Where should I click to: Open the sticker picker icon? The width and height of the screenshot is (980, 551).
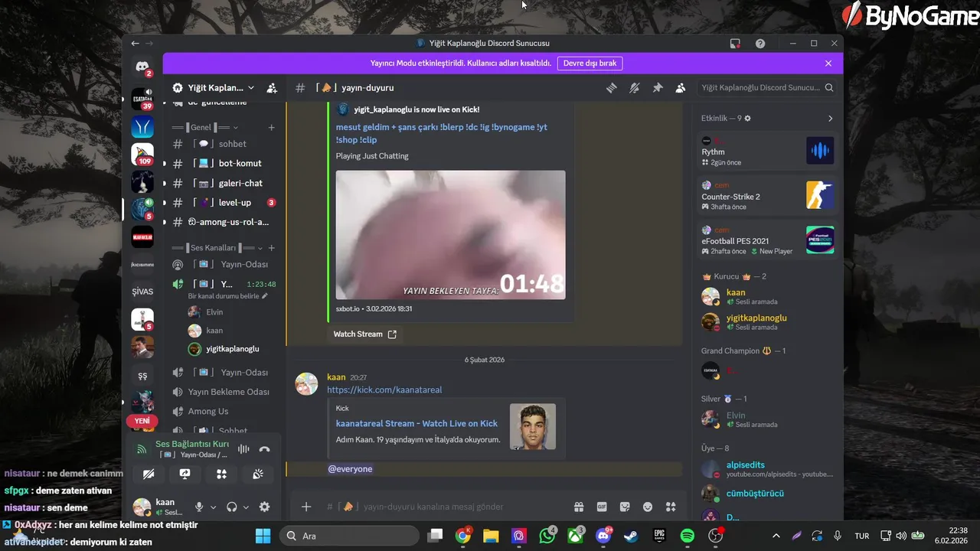(625, 507)
